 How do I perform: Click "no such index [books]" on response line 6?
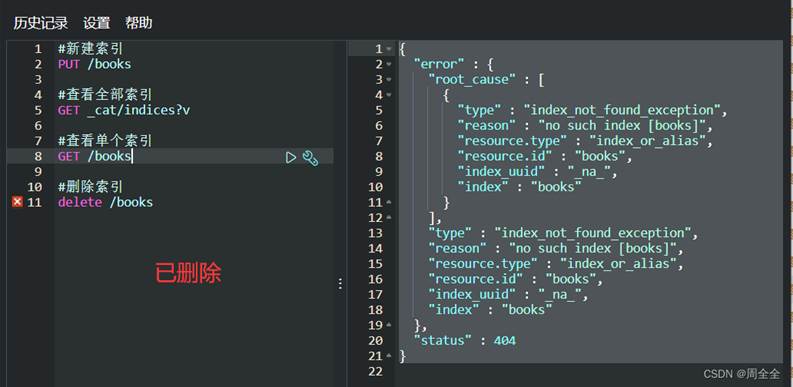622,125
